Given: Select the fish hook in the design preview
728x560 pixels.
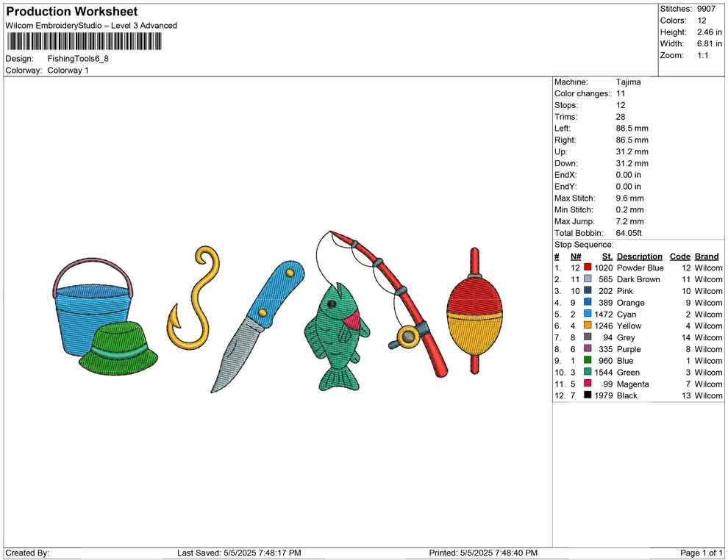Looking at the screenshot, I should click(195, 301).
